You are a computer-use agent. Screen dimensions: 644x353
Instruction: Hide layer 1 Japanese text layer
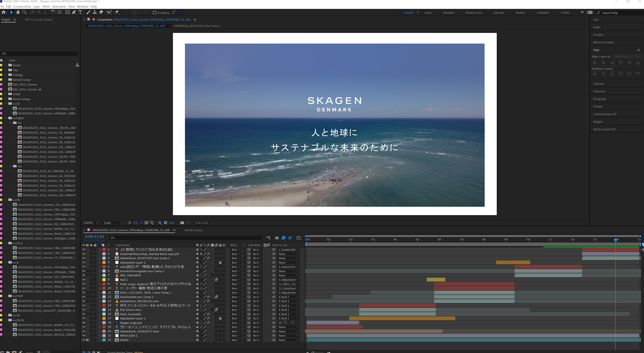[84, 250]
